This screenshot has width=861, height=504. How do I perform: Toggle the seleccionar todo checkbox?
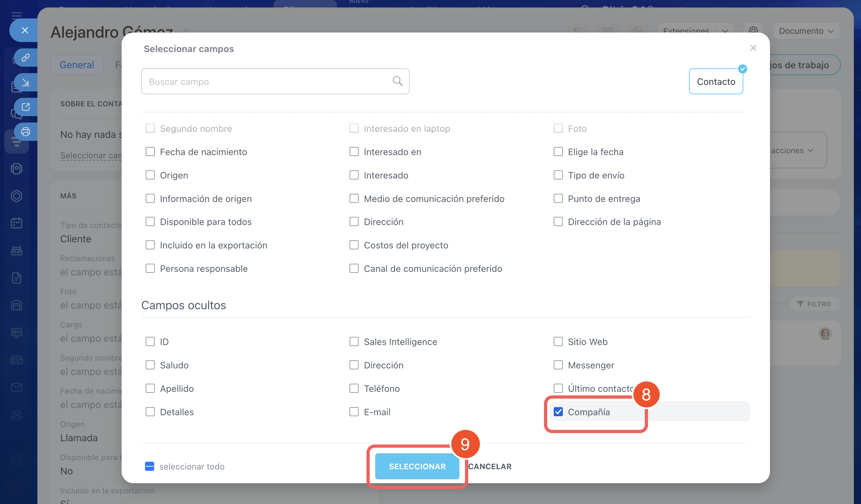pyautogui.click(x=149, y=466)
